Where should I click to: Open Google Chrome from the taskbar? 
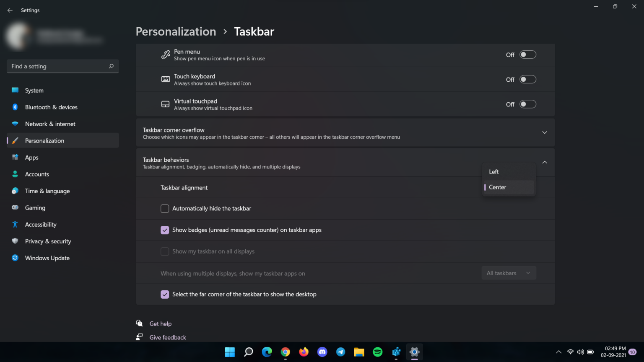(285, 352)
